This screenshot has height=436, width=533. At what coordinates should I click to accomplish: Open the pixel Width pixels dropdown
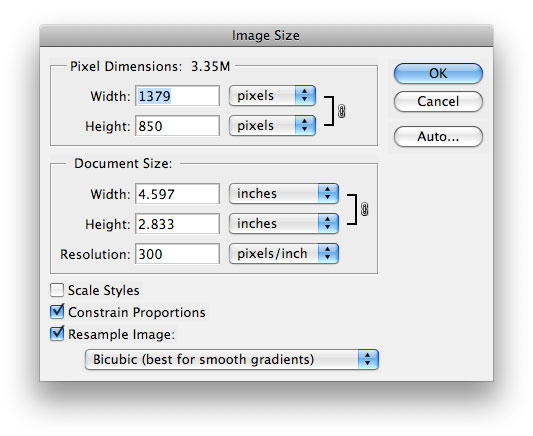pyautogui.click(x=272, y=95)
